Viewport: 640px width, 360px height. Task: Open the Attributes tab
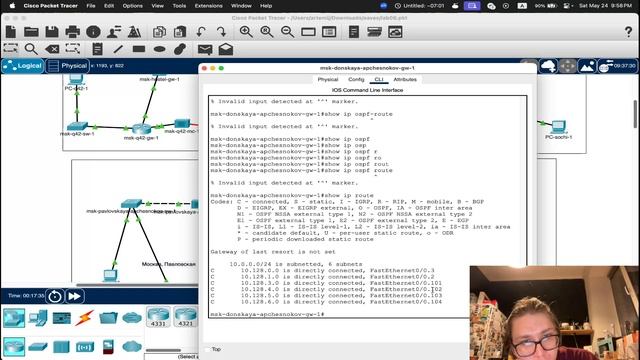pyautogui.click(x=405, y=80)
